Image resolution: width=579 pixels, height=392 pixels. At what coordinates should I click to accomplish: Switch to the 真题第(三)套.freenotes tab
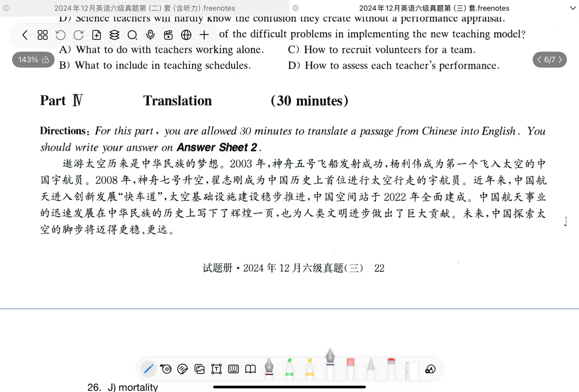[x=434, y=8]
